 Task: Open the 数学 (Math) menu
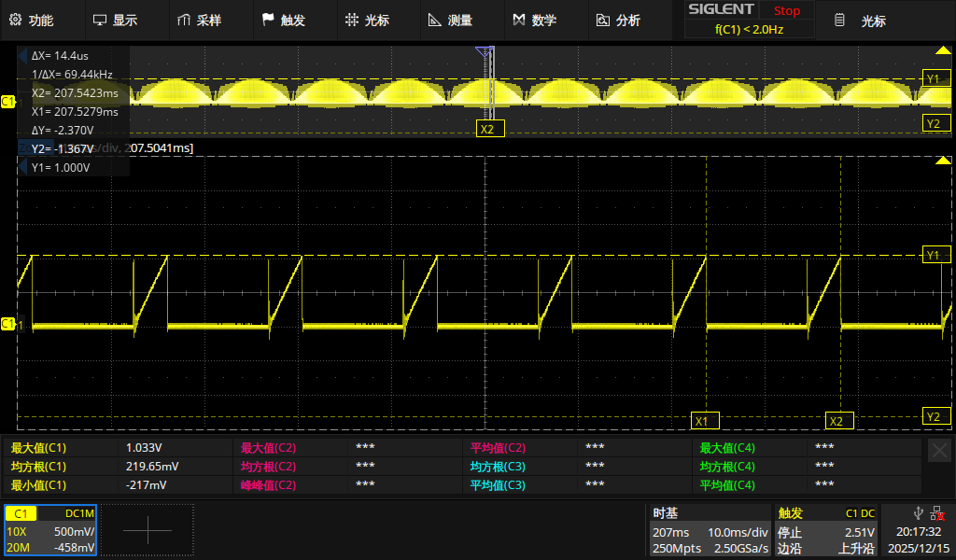pos(535,21)
